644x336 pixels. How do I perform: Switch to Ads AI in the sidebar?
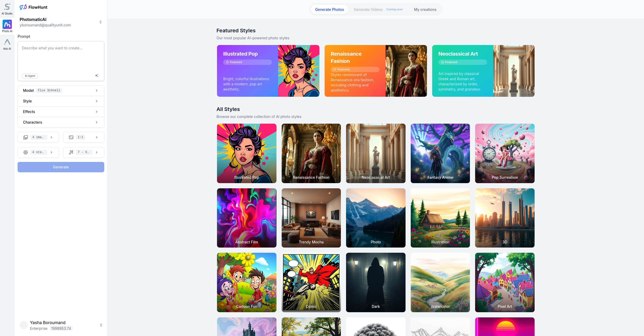7,43
